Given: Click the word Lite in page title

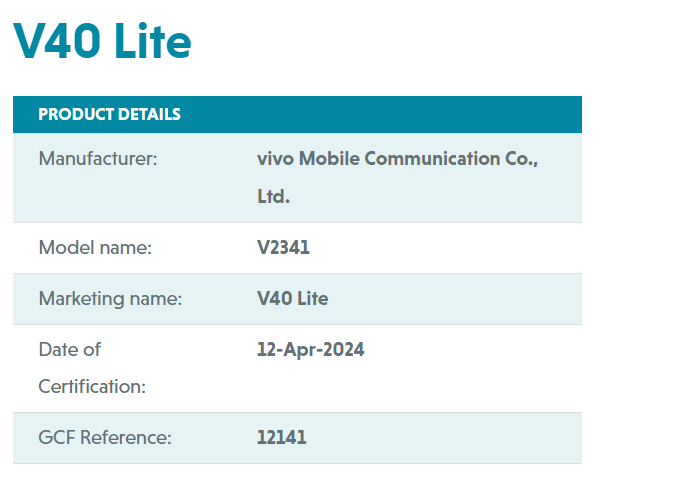Looking at the screenshot, I should [153, 41].
